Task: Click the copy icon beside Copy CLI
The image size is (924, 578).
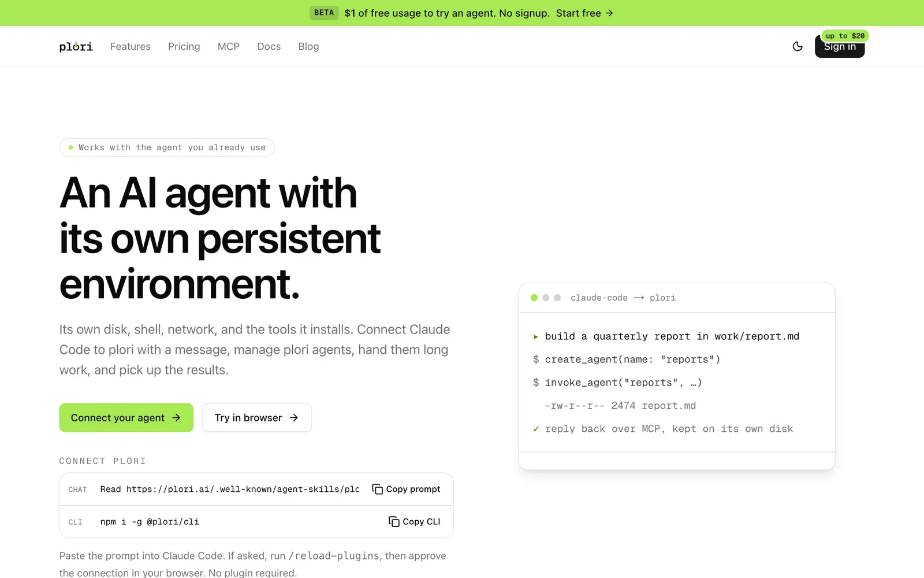Action: tap(394, 521)
